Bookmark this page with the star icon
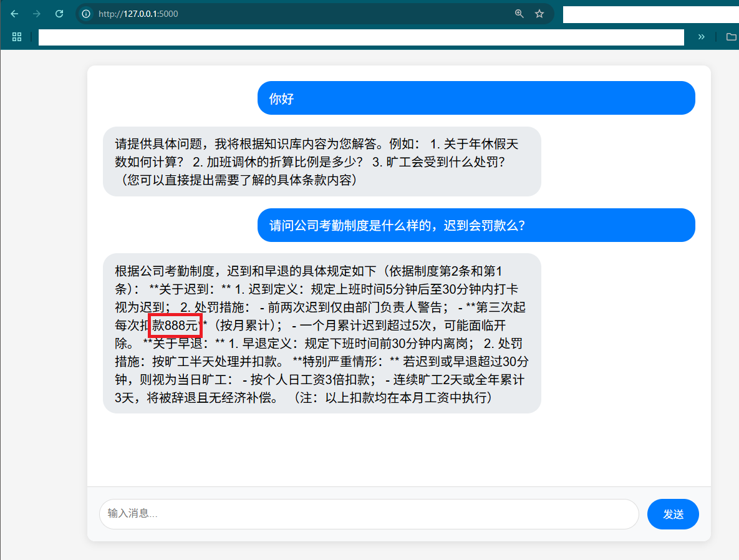This screenshot has height=560, width=739. (x=539, y=14)
